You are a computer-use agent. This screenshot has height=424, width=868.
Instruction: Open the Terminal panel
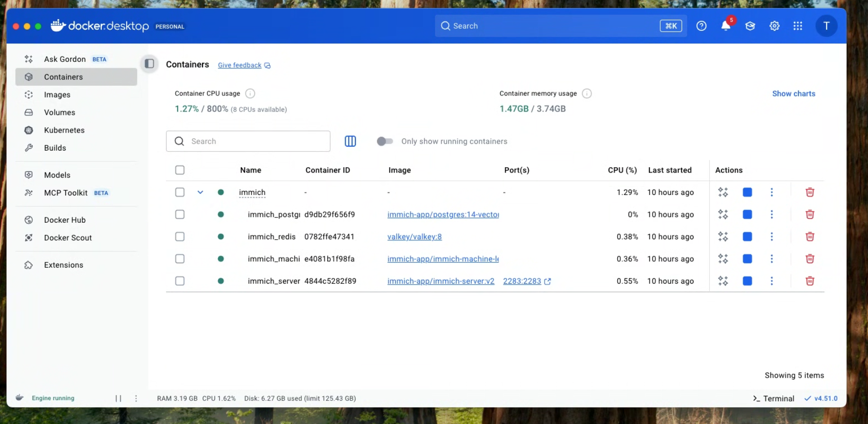[x=774, y=399]
